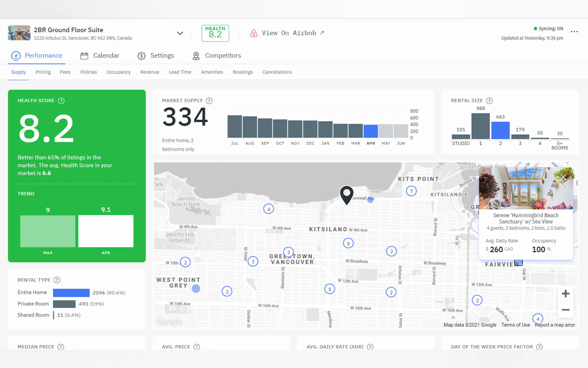
Task: Toggle the Syncing ON status
Action: 548,29
